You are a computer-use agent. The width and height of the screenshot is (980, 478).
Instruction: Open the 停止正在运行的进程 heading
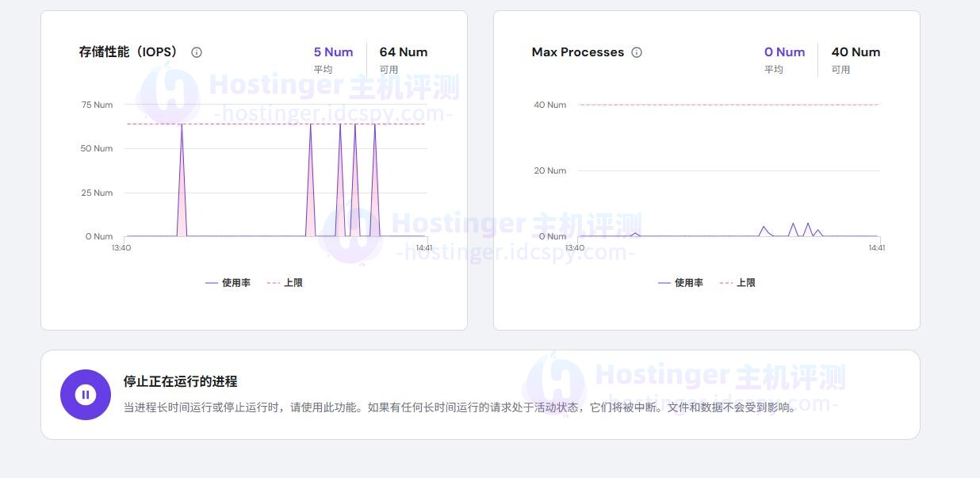point(180,381)
